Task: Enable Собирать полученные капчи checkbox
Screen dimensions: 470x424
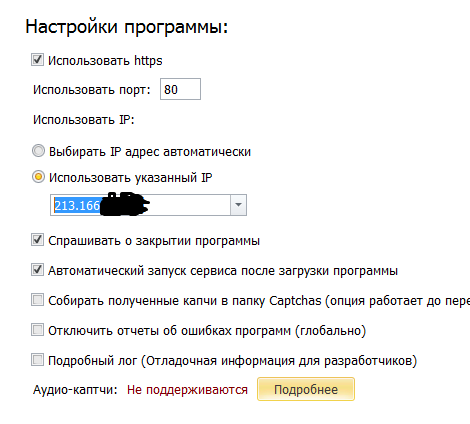Action: point(37,300)
